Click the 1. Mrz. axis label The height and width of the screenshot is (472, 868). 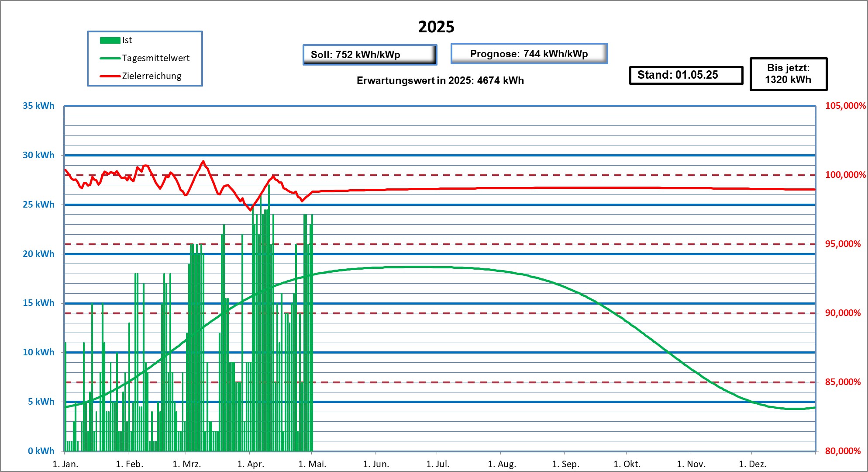pyautogui.click(x=187, y=464)
